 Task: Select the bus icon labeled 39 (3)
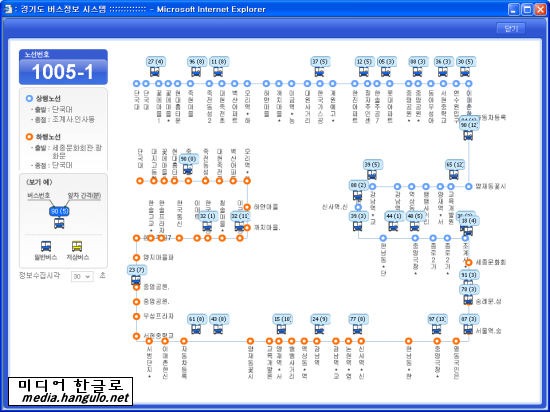[357, 226]
